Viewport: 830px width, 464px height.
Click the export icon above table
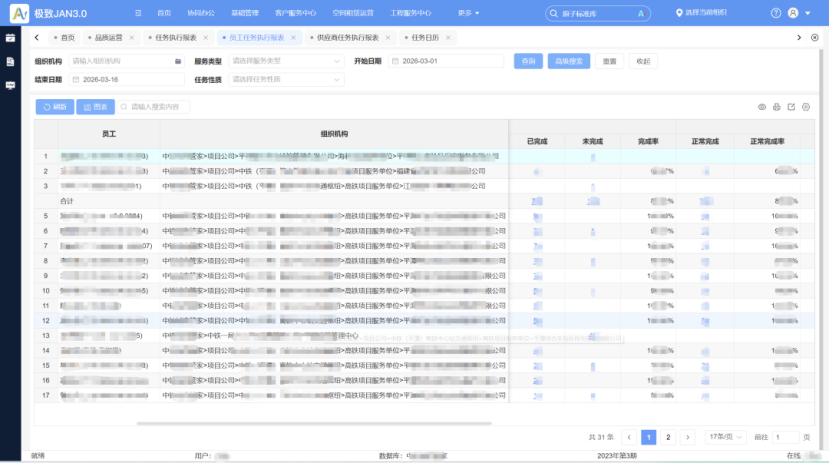(791, 107)
